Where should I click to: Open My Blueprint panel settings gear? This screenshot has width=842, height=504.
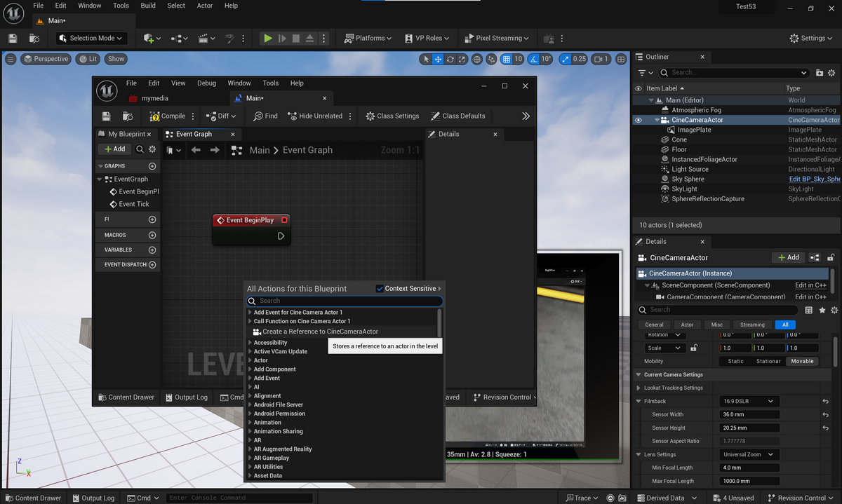[152, 149]
